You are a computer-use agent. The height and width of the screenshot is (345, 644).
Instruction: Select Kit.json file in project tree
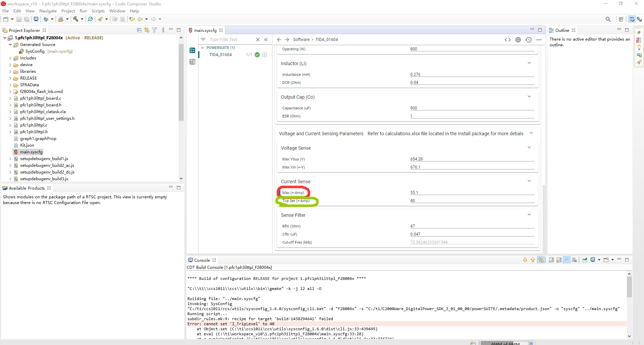point(27,145)
